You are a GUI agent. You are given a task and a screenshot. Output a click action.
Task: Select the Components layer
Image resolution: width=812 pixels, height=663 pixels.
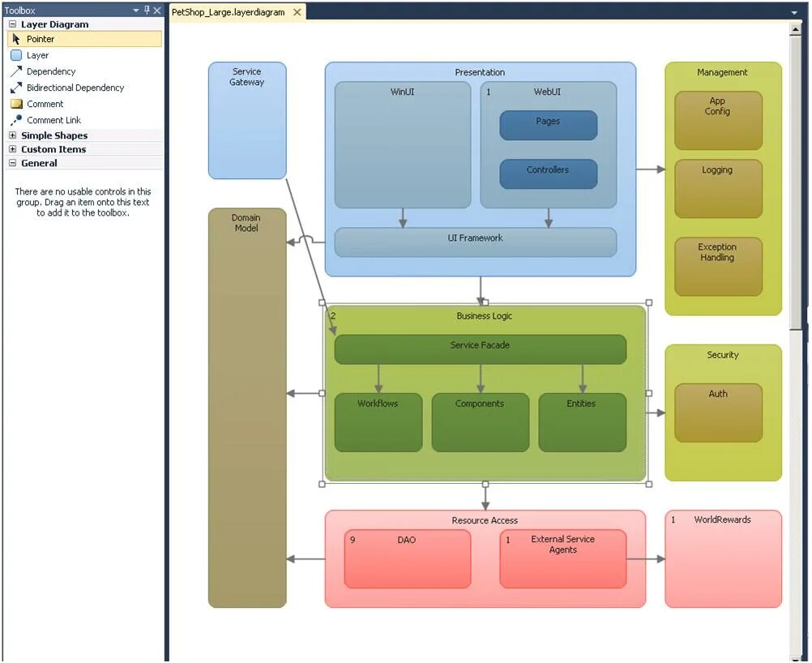tap(480, 422)
